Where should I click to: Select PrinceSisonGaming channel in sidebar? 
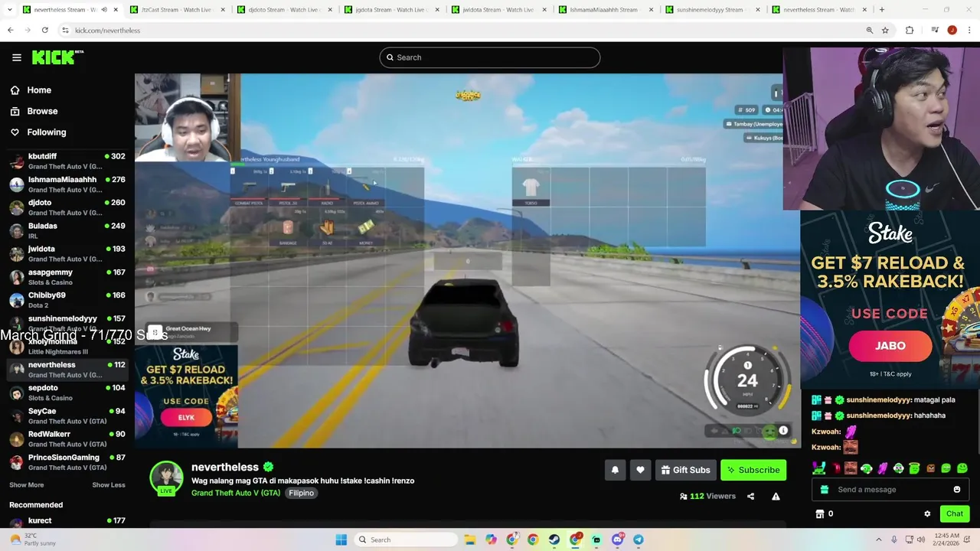coord(67,462)
